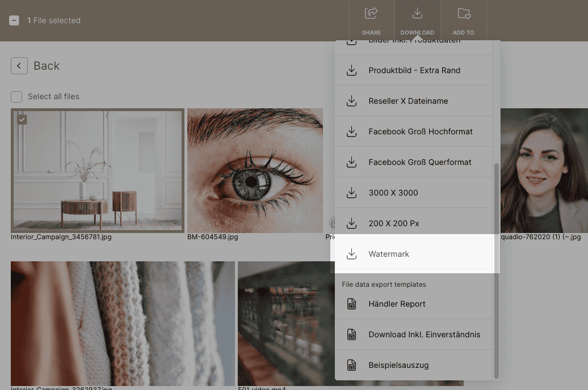Viewport: 588px width, 390px height.
Task: Deselect files using the minus checkbox
Action: click(14, 20)
